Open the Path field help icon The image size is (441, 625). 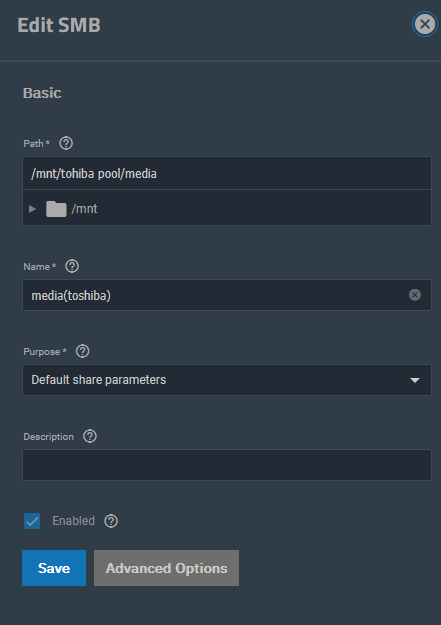pyautogui.click(x=66, y=143)
